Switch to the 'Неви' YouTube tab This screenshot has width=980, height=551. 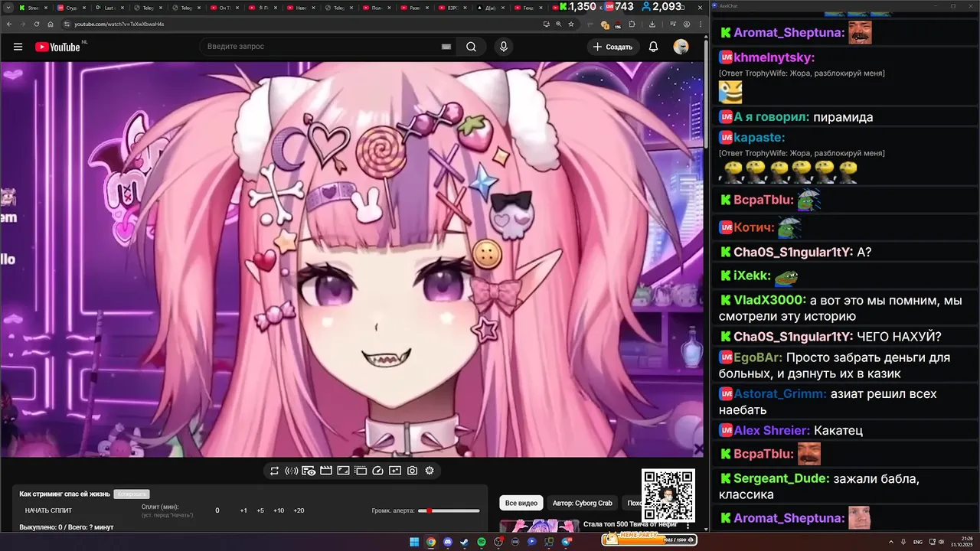pos(302,8)
